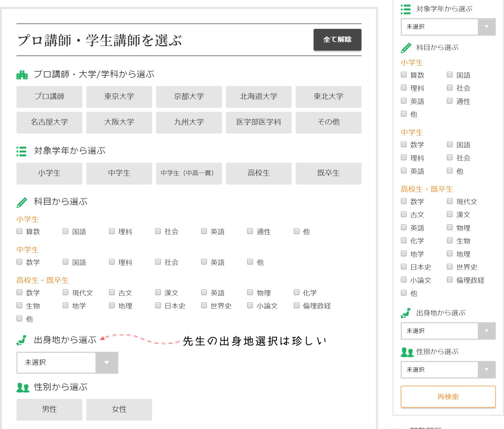
Task: Click the sidebar people icon for 性別から選ぶ
Action: coord(407,352)
